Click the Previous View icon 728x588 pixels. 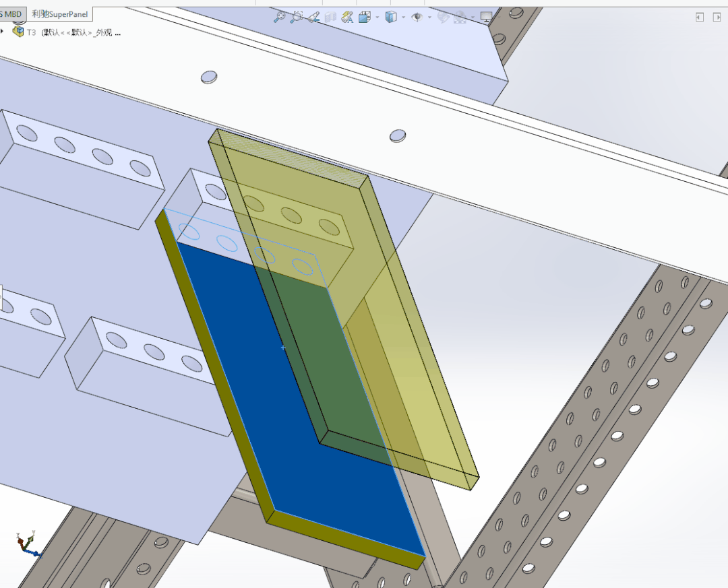[x=313, y=18]
